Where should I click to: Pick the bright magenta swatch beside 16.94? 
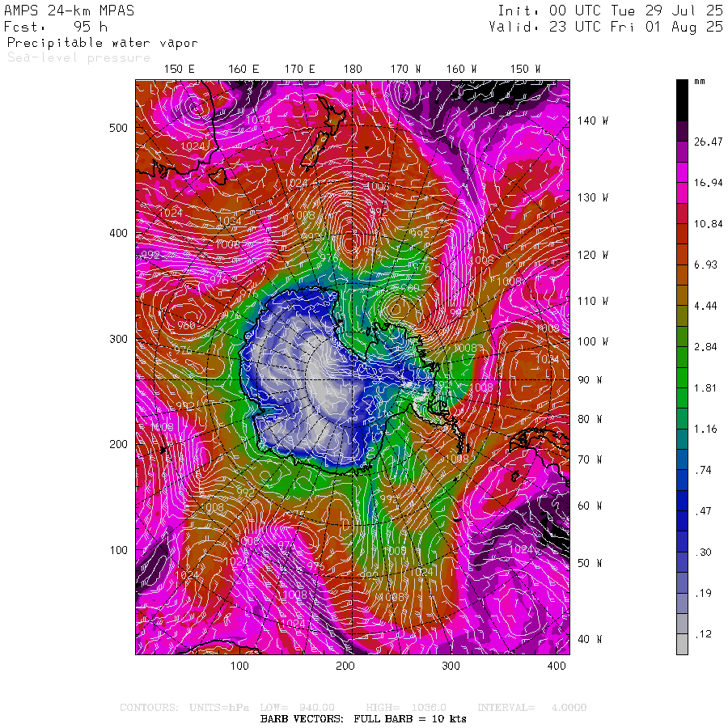682,172
